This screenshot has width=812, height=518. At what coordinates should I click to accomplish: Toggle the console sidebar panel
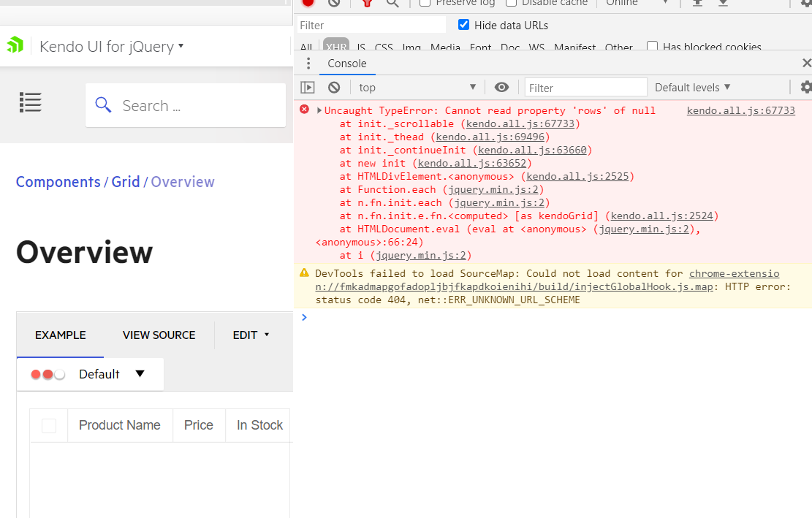(x=308, y=88)
